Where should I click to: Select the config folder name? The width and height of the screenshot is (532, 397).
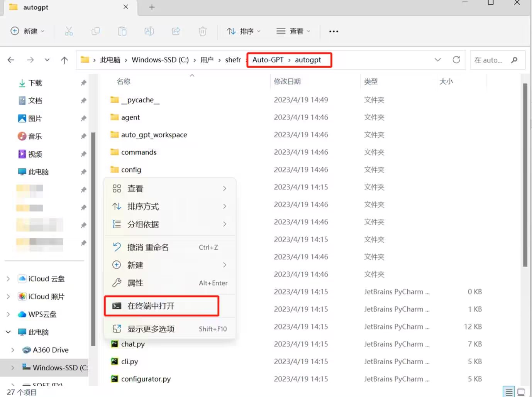click(x=131, y=169)
